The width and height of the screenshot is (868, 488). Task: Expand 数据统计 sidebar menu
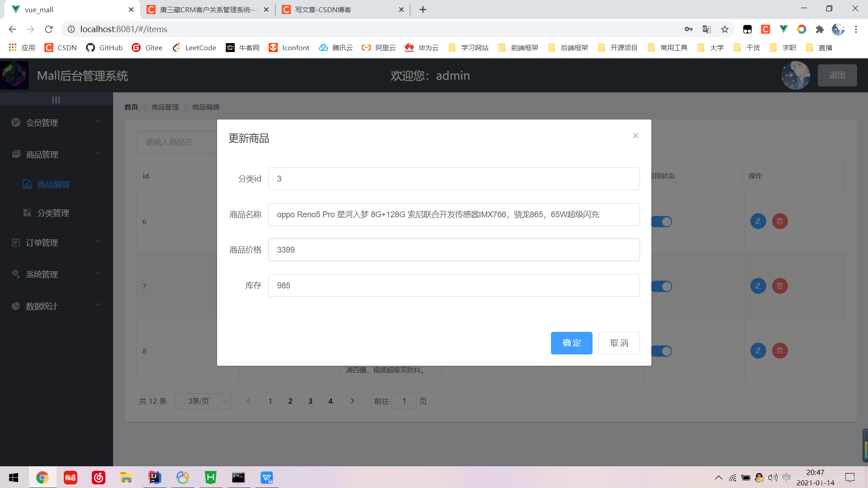pyautogui.click(x=57, y=306)
